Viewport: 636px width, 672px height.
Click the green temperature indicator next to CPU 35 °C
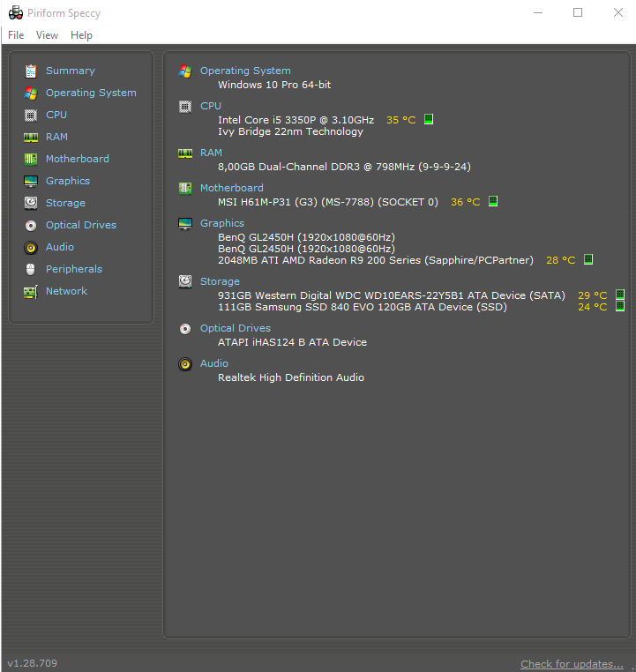[429, 119]
